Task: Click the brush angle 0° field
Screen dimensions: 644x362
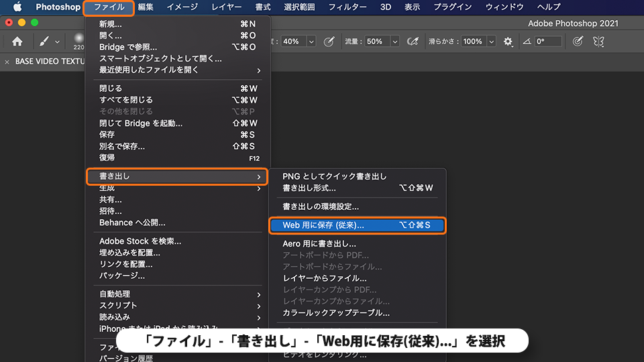Action: [x=547, y=42]
